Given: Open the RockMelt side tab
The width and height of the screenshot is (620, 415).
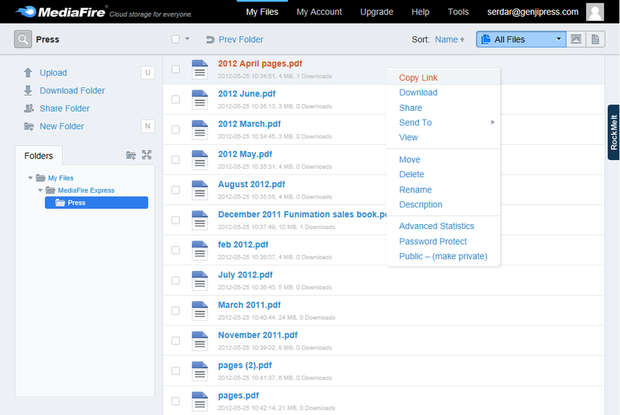Looking at the screenshot, I should click(x=614, y=132).
